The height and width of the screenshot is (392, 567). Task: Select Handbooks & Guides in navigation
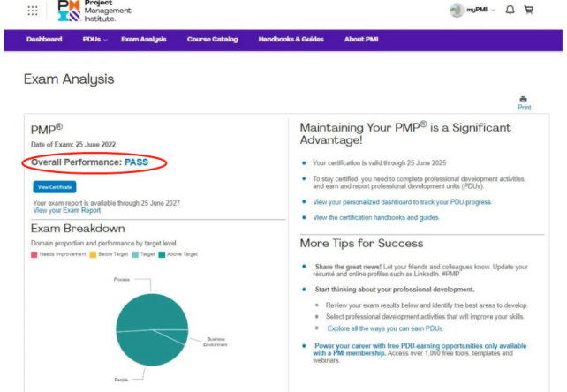(x=291, y=40)
